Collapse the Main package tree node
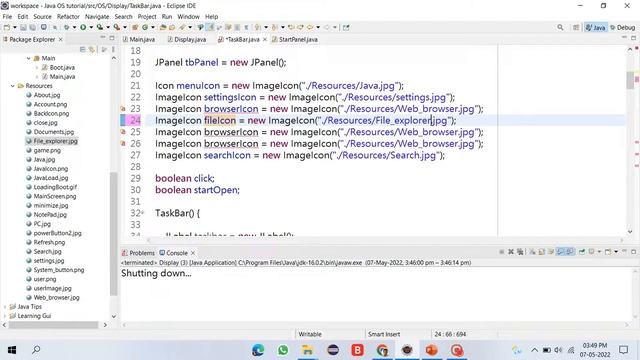 click(29, 58)
